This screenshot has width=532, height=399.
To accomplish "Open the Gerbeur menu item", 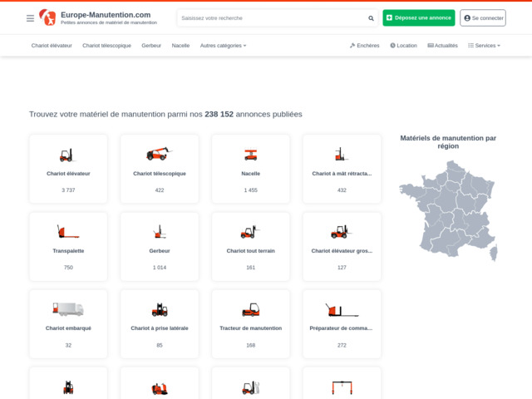I will coord(151,46).
